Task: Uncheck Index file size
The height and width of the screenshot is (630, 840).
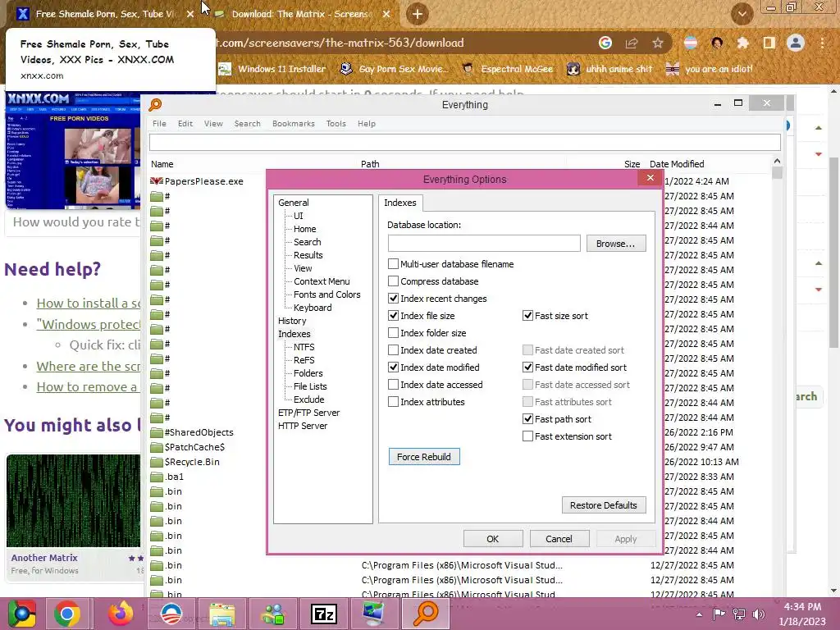Action: (x=393, y=316)
